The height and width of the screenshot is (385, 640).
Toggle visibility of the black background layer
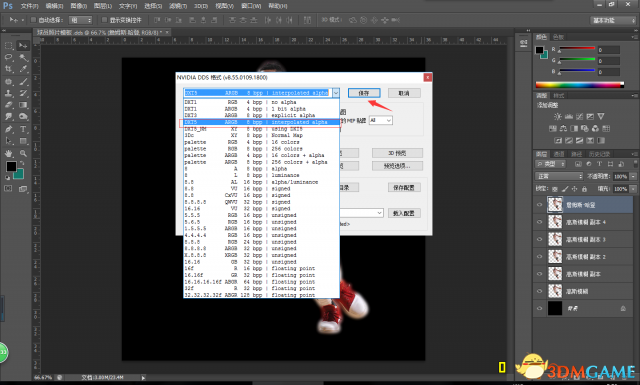(540, 308)
